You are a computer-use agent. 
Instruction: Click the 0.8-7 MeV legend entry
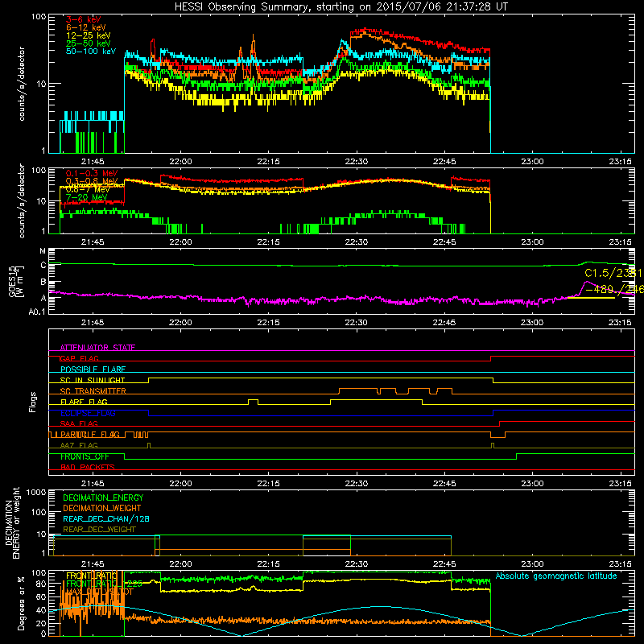[x=88, y=189]
